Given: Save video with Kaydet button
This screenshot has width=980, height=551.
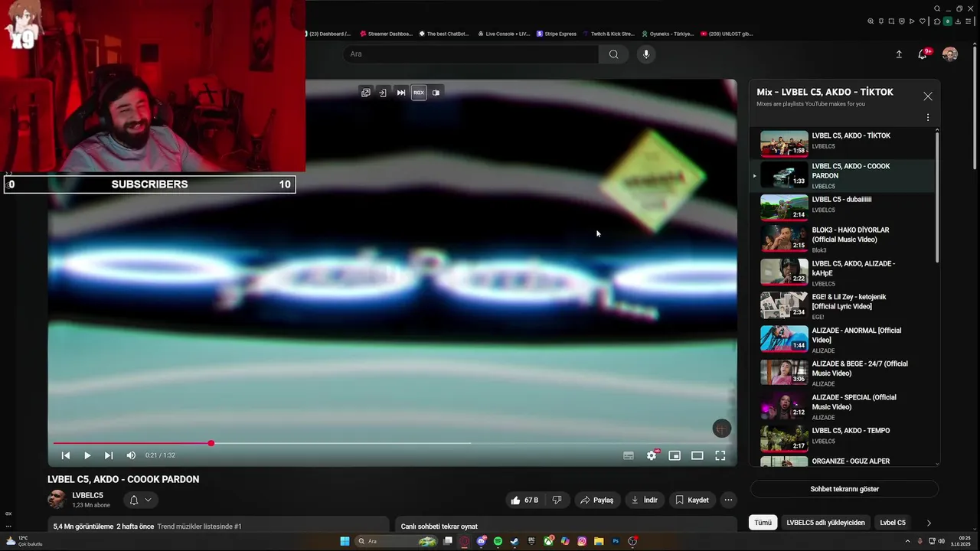Looking at the screenshot, I should (x=693, y=500).
